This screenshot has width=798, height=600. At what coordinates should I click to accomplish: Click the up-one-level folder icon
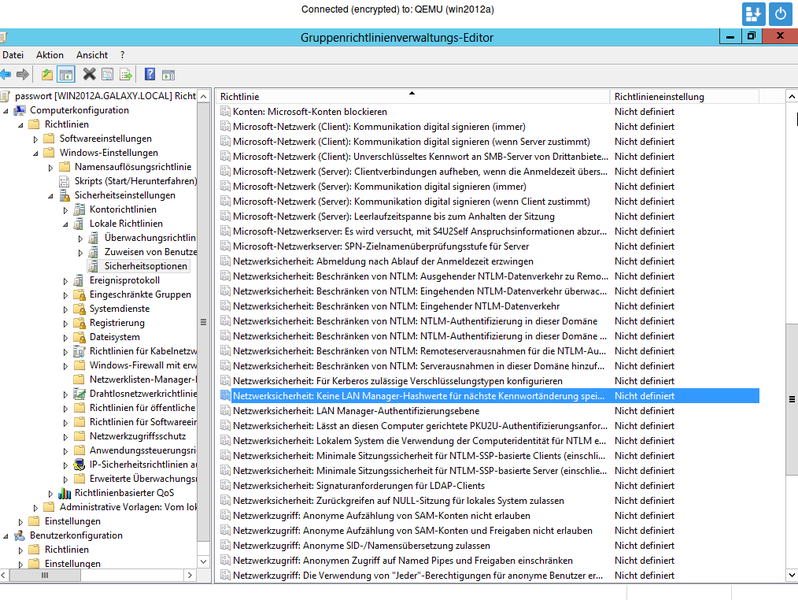coord(47,74)
